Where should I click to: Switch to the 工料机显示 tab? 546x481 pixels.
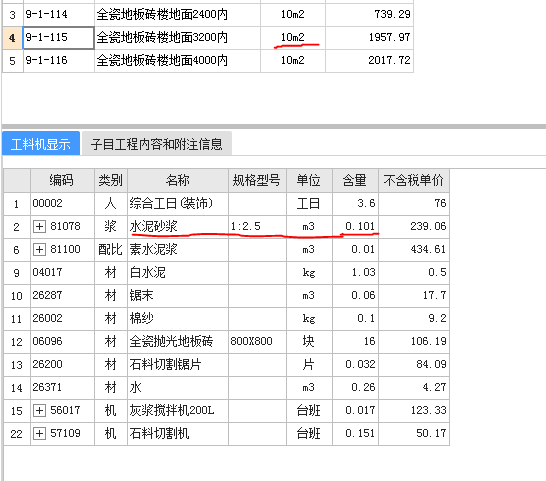(x=41, y=143)
